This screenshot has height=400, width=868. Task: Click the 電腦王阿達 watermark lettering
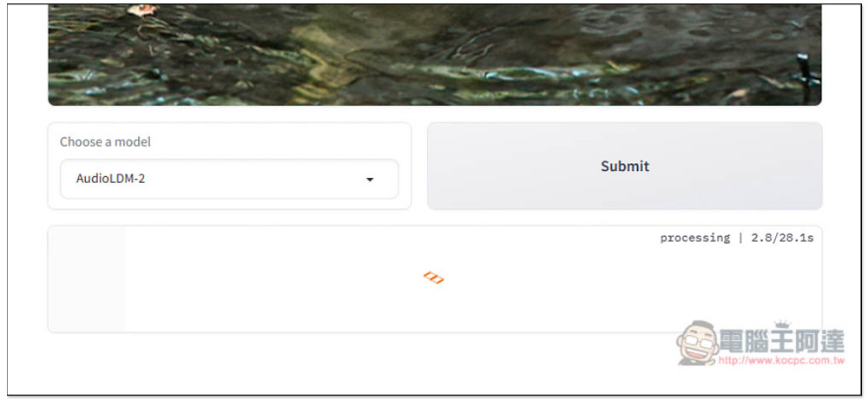(782, 341)
